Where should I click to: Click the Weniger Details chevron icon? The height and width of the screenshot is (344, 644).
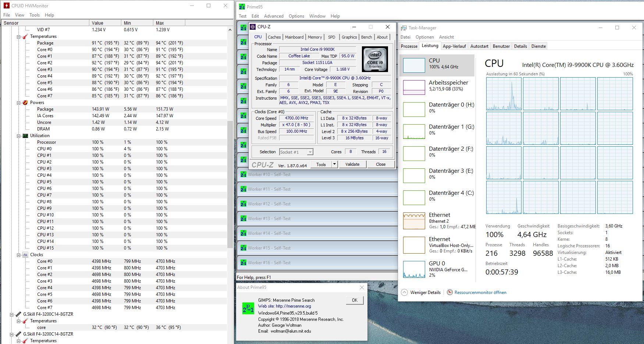(404, 293)
